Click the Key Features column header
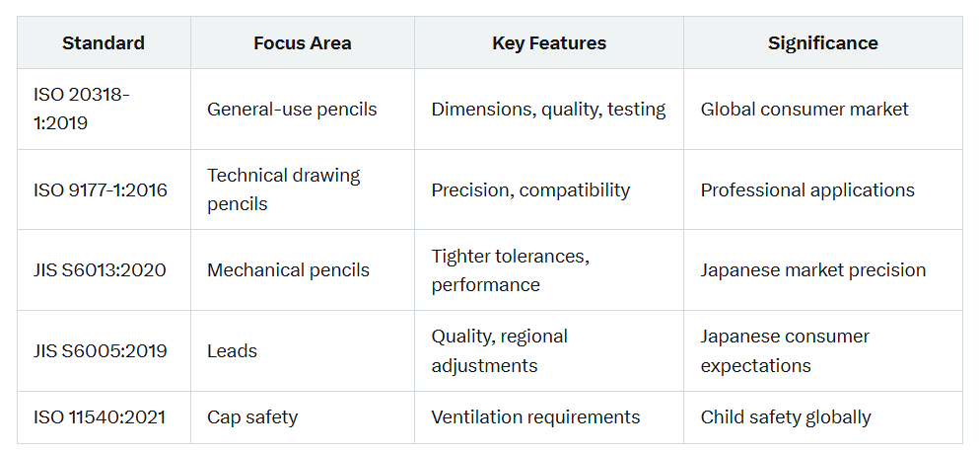Viewport: 980px width, 452px height. click(549, 43)
